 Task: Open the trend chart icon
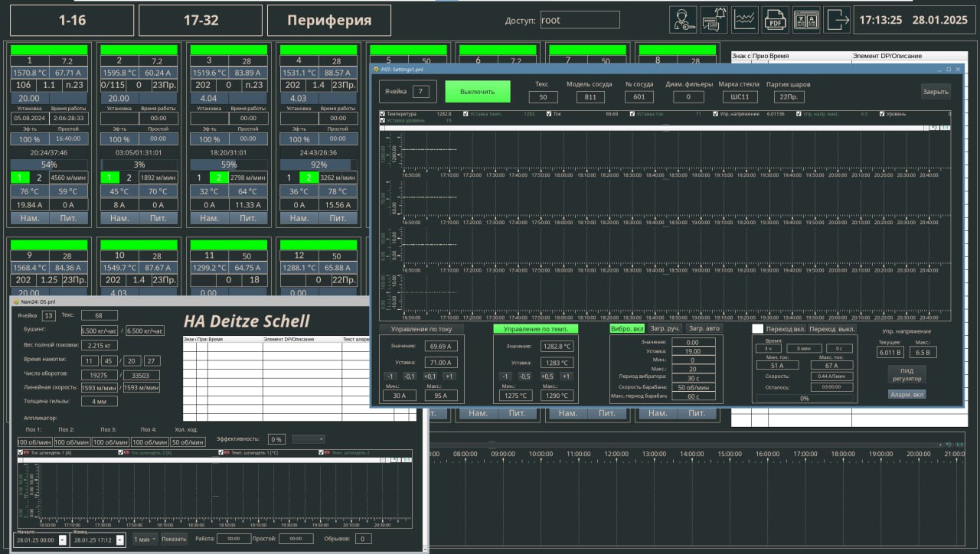[745, 20]
